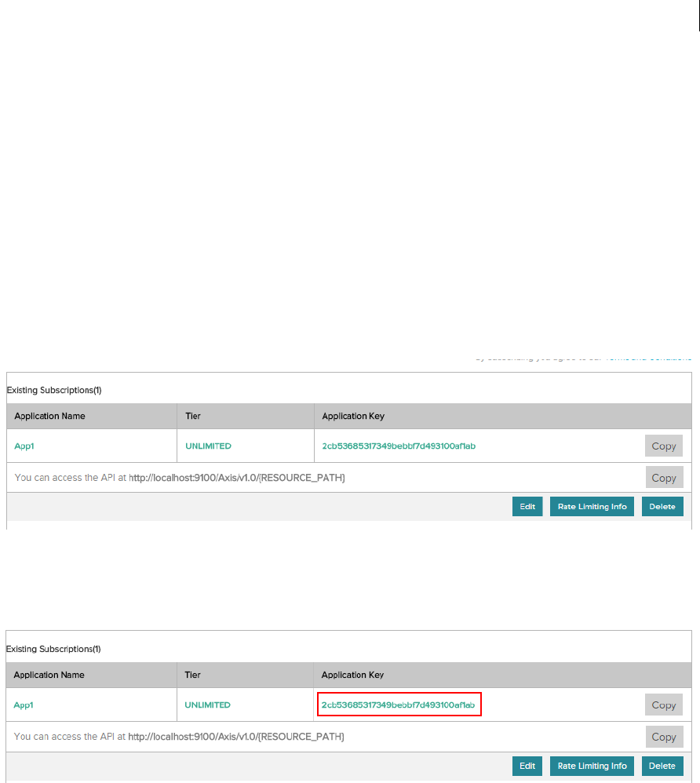Click the localhost API URL in upper table
700x783 pixels.
237,478
